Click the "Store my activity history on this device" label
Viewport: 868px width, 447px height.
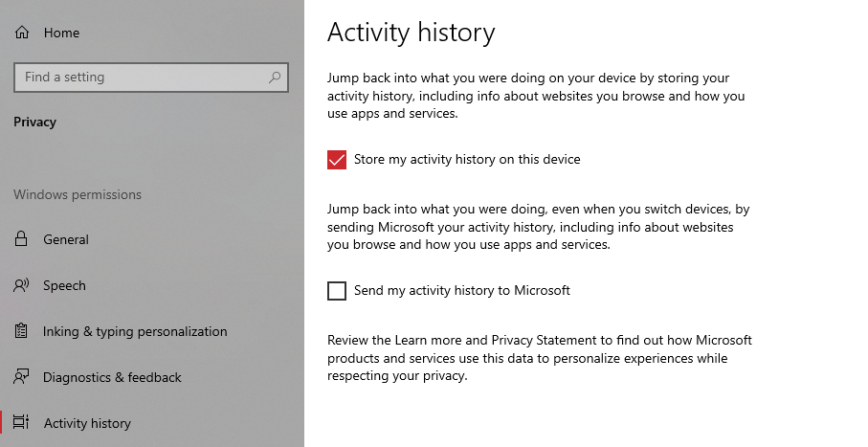467,160
